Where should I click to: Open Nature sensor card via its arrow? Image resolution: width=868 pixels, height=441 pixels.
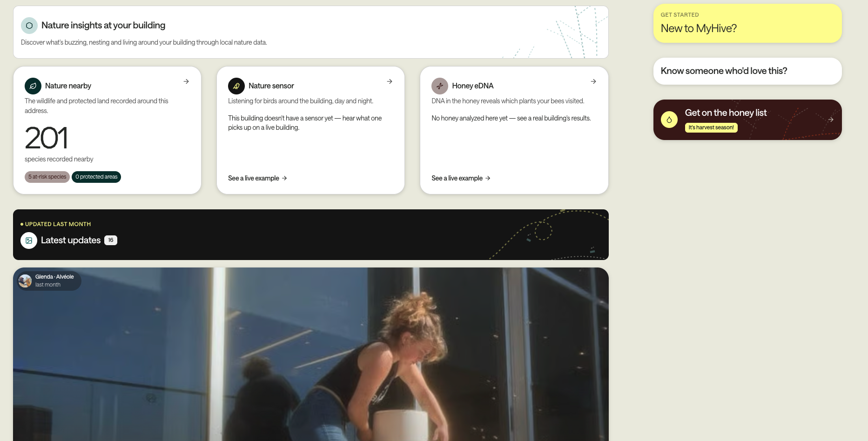coord(390,81)
